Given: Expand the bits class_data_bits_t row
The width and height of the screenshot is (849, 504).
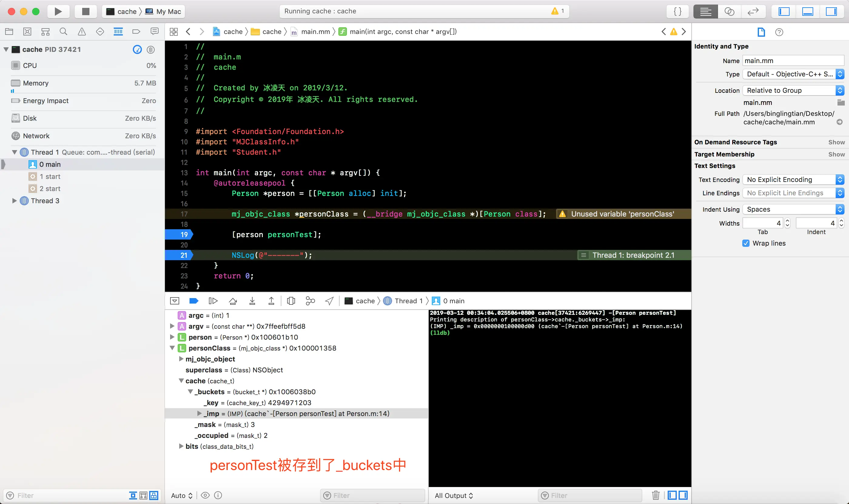Looking at the screenshot, I should tap(181, 446).
